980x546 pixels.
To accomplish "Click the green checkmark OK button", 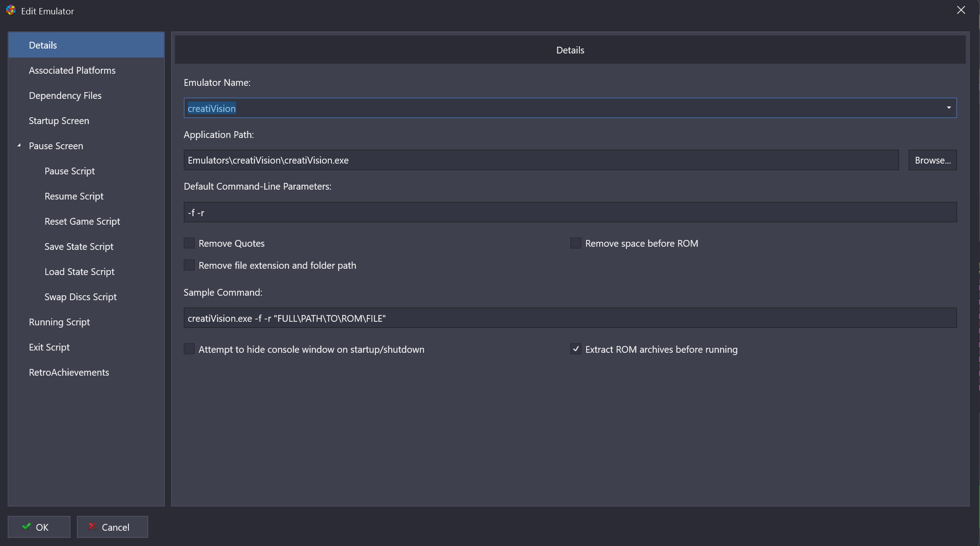I will coord(39,527).
